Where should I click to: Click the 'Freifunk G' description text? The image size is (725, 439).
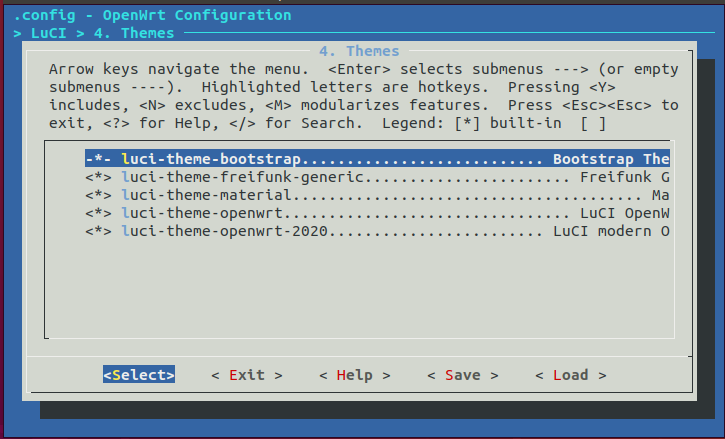pyautogui.click(x=625, y=177)
